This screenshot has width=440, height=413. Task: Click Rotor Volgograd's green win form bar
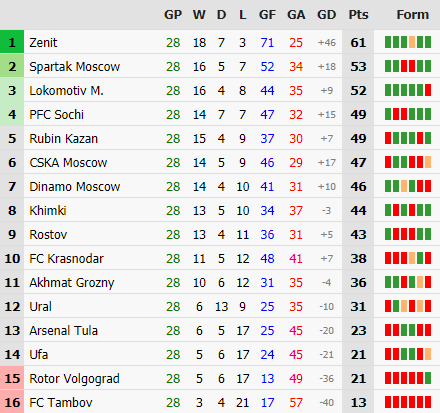coord(428,378)
